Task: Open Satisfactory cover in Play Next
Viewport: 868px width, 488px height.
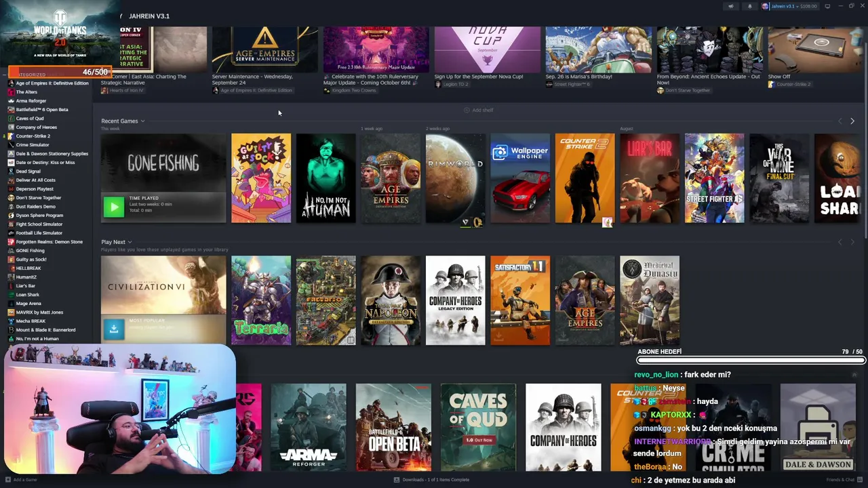Action: [520, 300]
